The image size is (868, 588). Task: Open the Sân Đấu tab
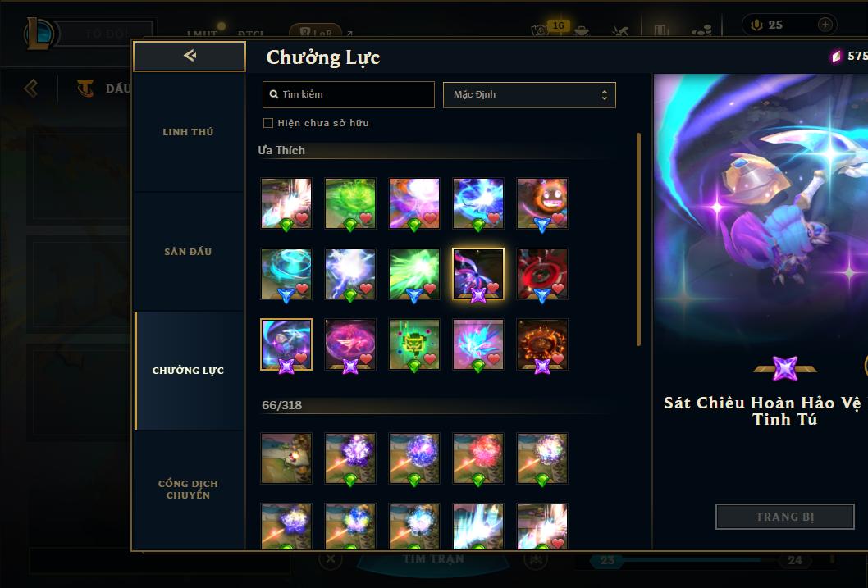188,252
